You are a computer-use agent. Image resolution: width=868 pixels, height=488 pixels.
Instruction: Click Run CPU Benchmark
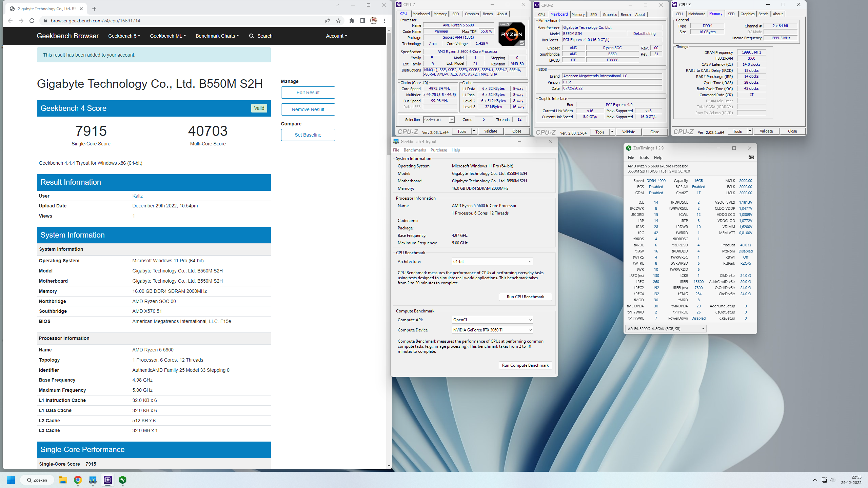525,297
